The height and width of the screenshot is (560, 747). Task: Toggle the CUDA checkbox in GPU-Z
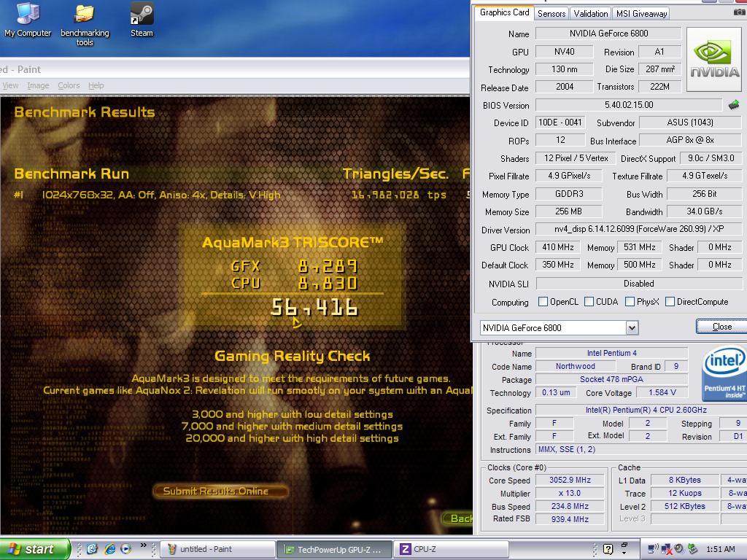[x=589, y=301]
